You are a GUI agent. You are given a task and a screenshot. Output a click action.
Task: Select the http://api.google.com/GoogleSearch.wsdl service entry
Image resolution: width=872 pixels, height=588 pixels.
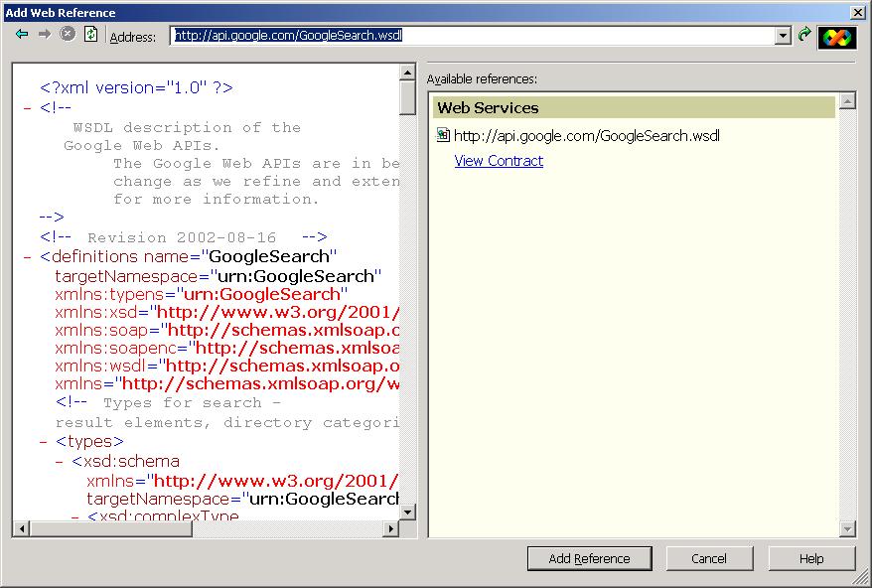pyautogui.click(x=587, y=135)
